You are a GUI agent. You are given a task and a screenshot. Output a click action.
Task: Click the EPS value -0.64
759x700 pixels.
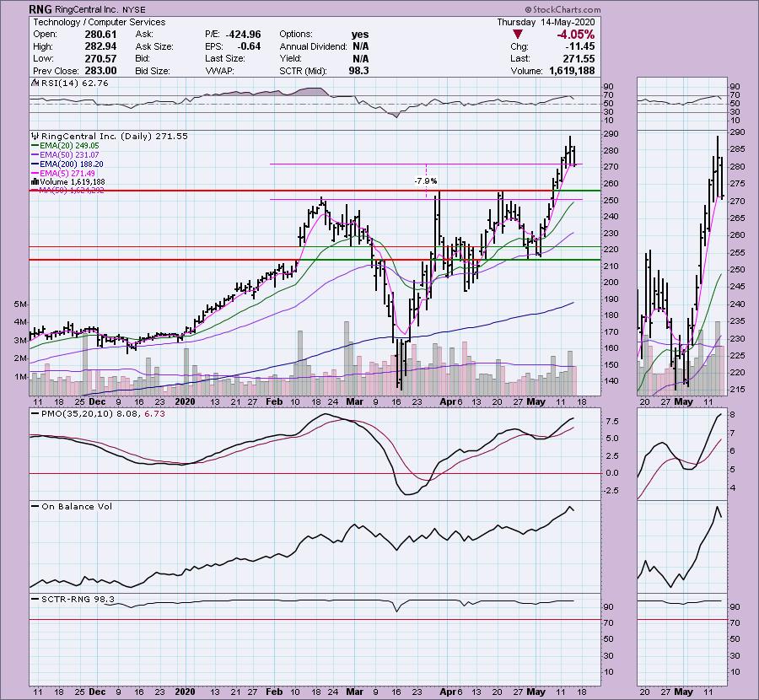tap(249, 46)
